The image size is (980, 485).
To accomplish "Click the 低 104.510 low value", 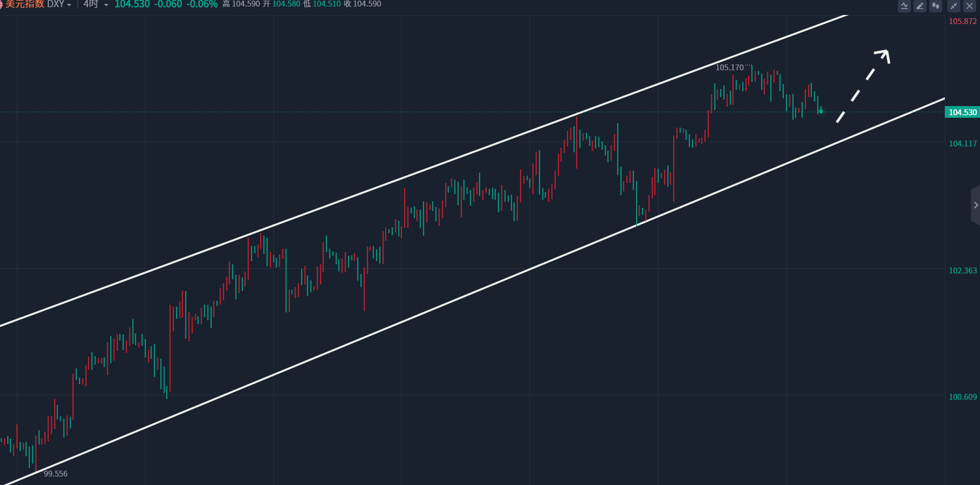I will tap(322, 4).
